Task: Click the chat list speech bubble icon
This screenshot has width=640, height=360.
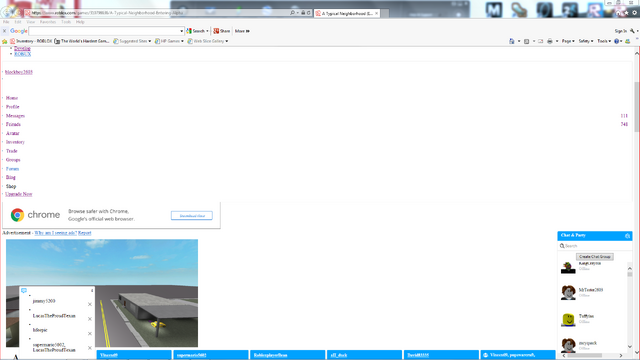Action: click(x=24, y=291)
